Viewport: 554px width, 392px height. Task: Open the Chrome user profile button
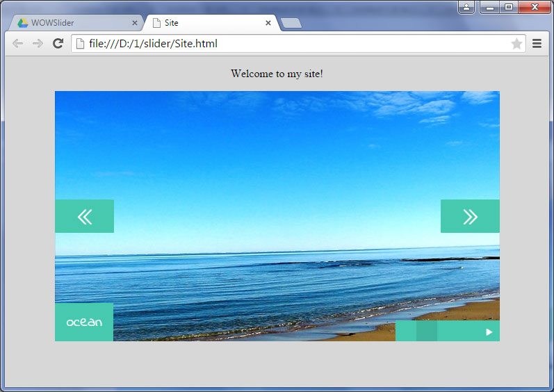point(466,7)
